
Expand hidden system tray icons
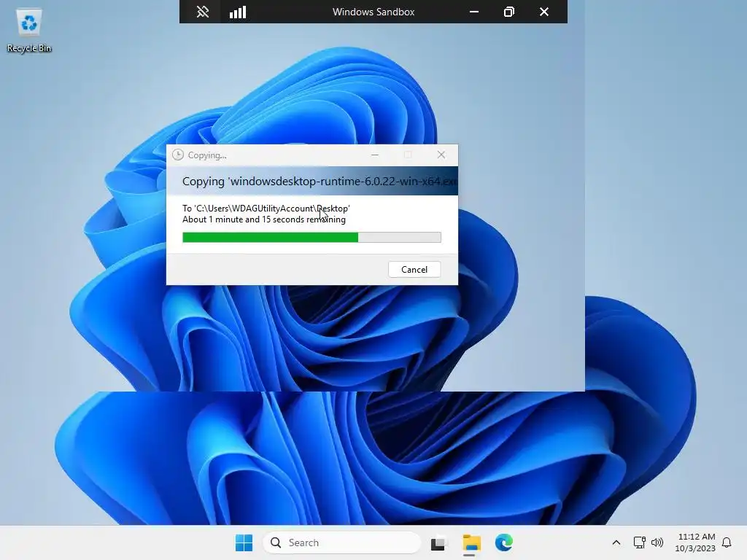616,542
